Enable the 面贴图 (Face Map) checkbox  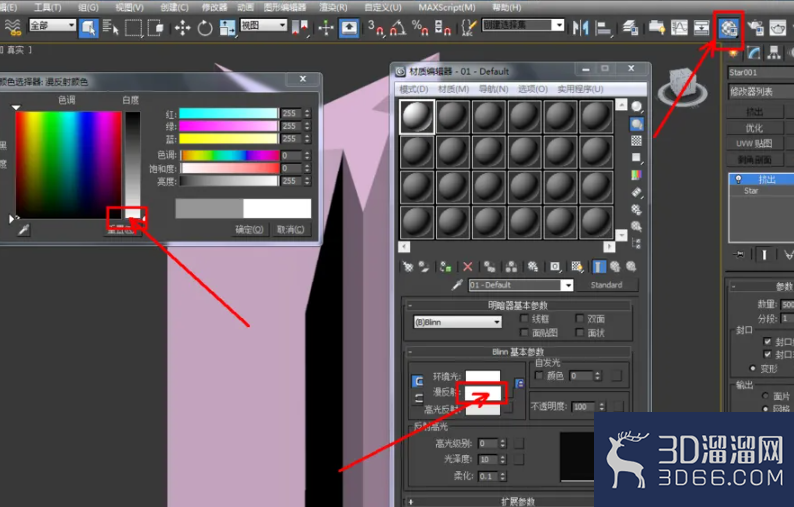[525, 332]
